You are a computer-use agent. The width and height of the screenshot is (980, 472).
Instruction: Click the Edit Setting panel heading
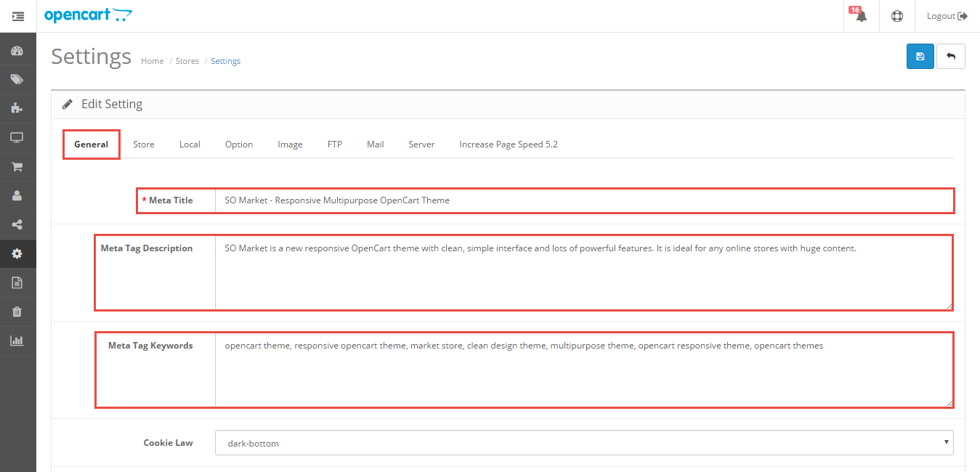[112, 104]
